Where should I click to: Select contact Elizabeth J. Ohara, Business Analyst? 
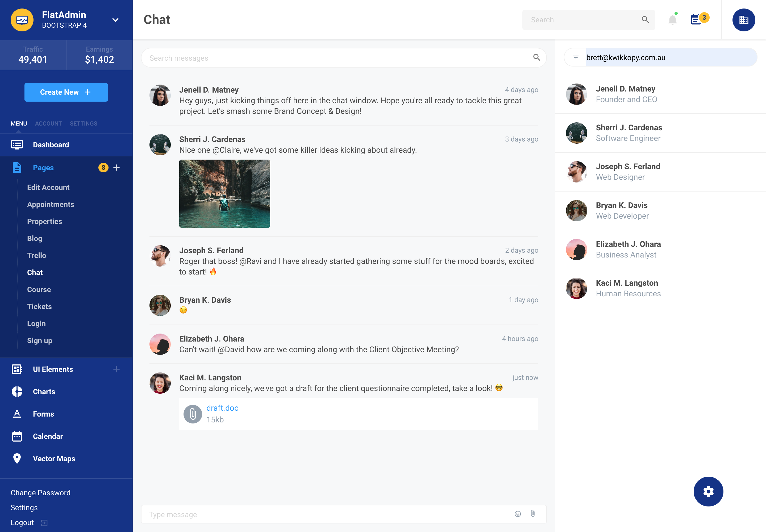(660, 250)
